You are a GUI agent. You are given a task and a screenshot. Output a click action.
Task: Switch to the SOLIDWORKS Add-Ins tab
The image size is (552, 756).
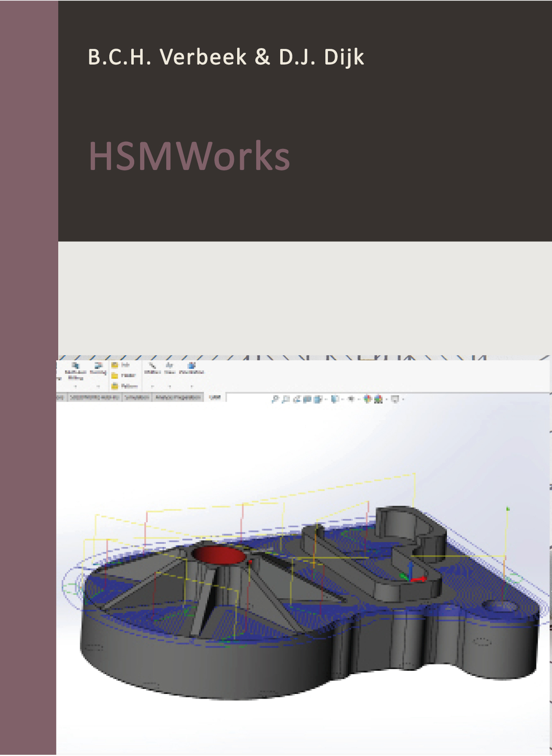pos(95,397)
